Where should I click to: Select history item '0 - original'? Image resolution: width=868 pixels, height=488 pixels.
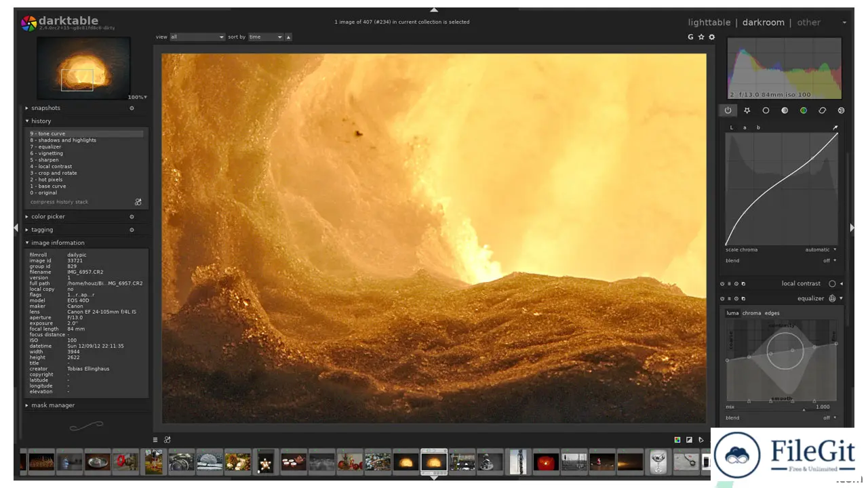point(86,192)
